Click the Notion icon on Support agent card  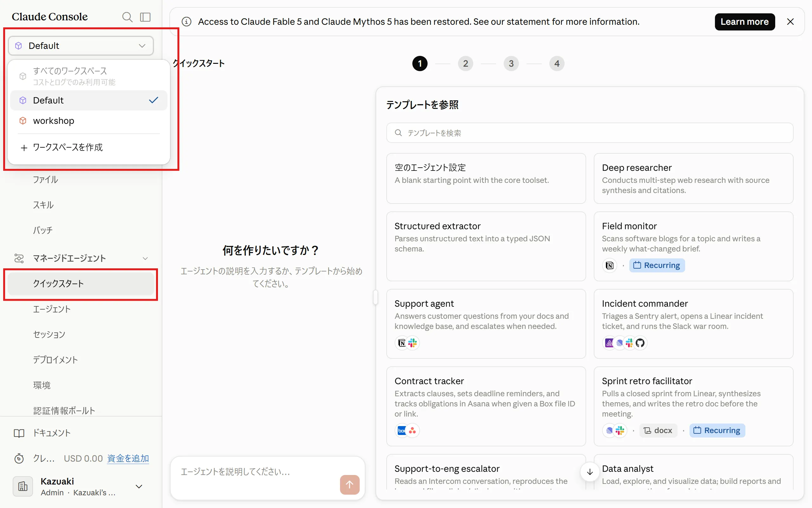click(x=401, y=343)
